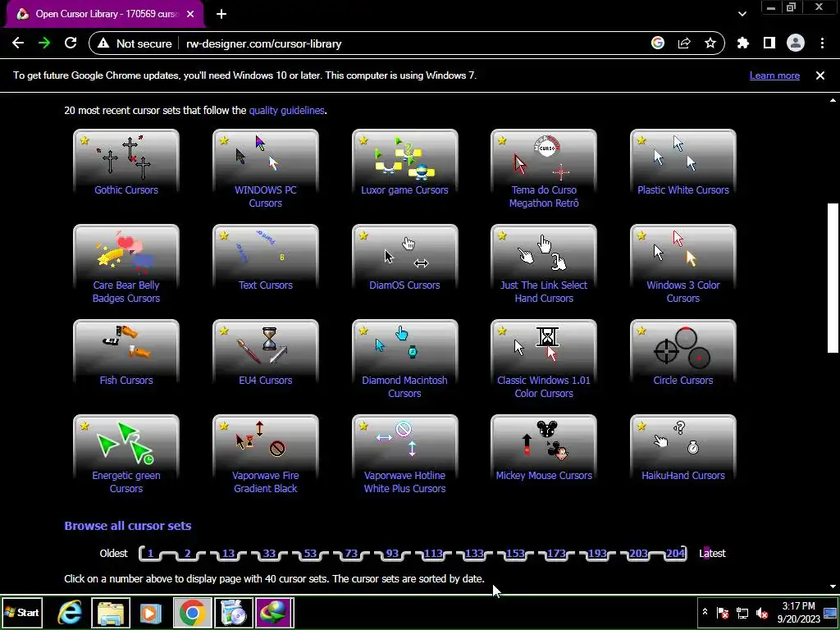Click the Action Center flag icon
Screen dimensions: 840x630
pos(723,613)
